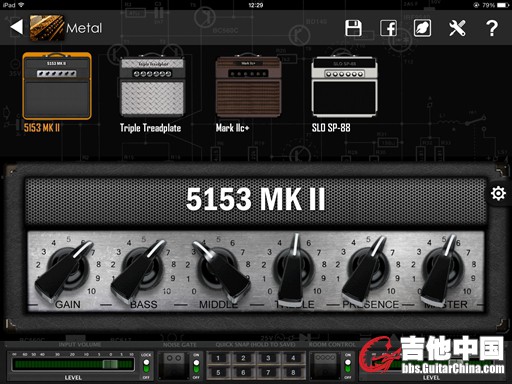Open the Noise Gate pedal

(x=173, y=366)
